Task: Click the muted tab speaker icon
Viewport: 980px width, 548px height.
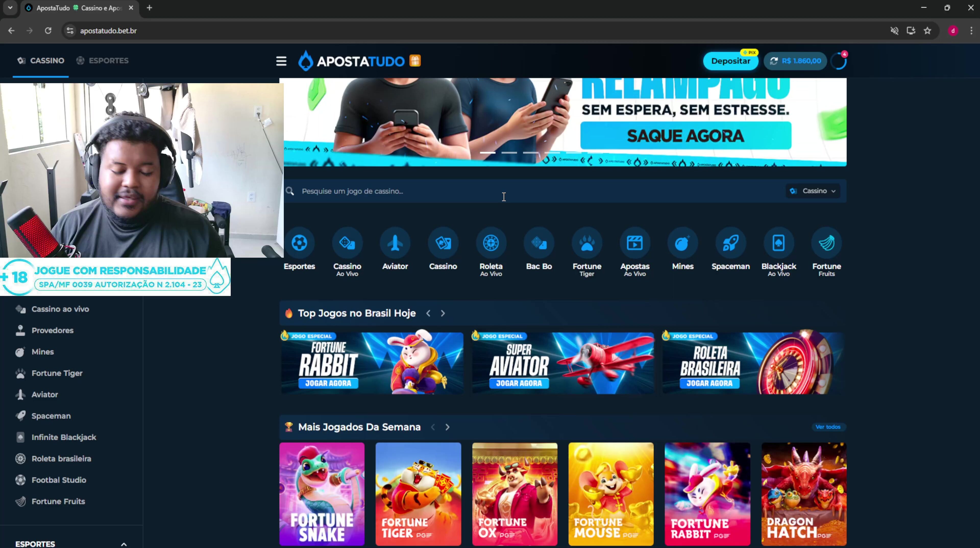Action: 895,31
